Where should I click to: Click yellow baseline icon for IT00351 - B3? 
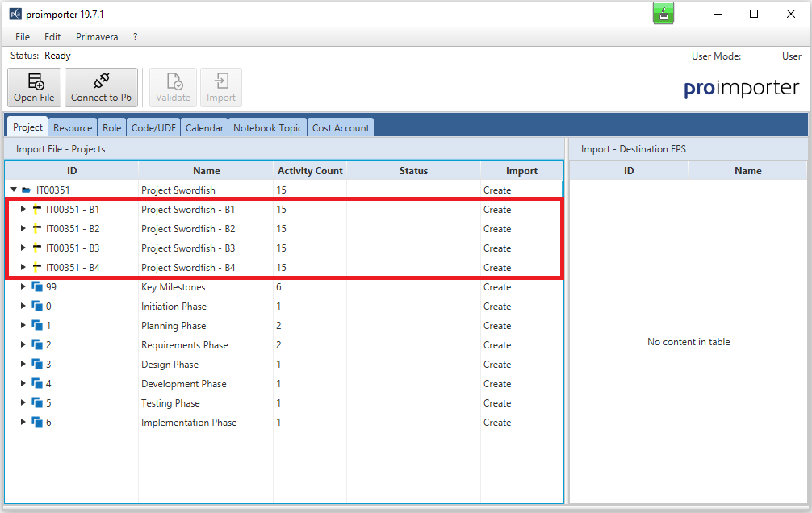(37, 248)
